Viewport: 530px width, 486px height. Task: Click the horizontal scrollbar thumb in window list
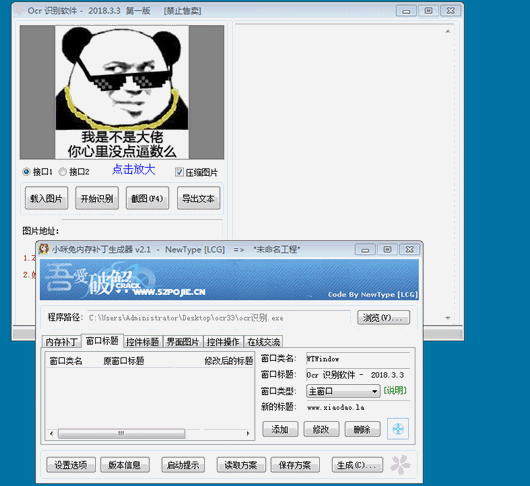[x=121, y=433]
